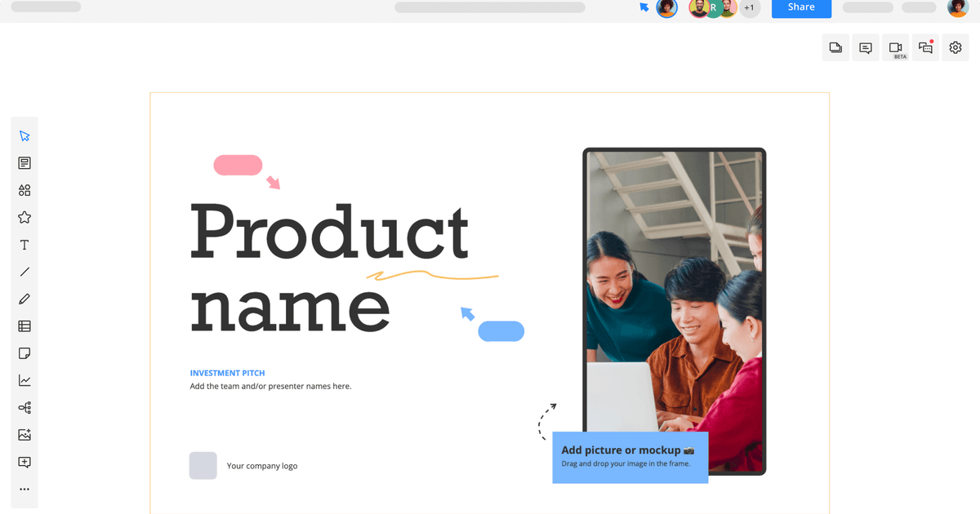Click the star favorites icon
The height and width of the screenshot is (514, 980).
[24, 218]
